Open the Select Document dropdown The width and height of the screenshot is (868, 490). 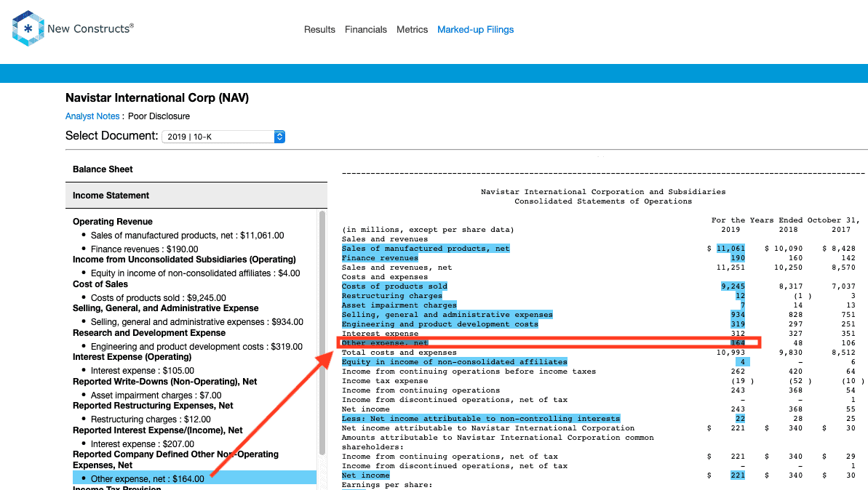click(223, 137)
